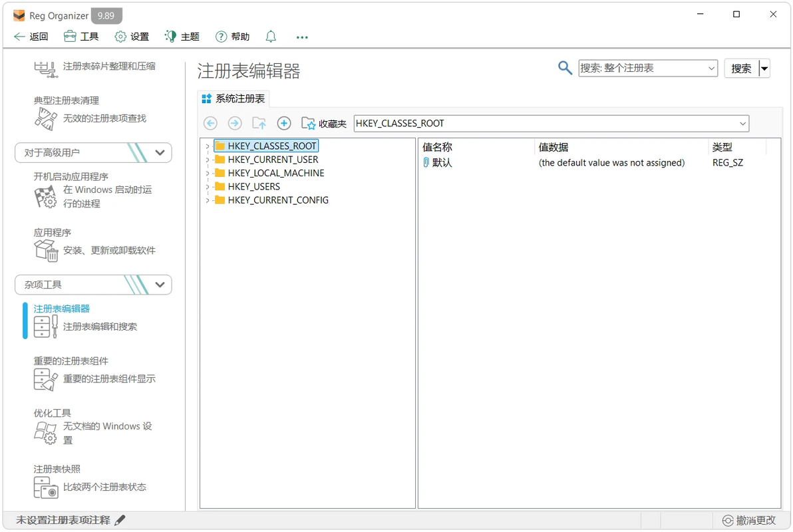Expand the HKEY_USERS tree node
The image size is (793, 532).
[x=208, y=187]
